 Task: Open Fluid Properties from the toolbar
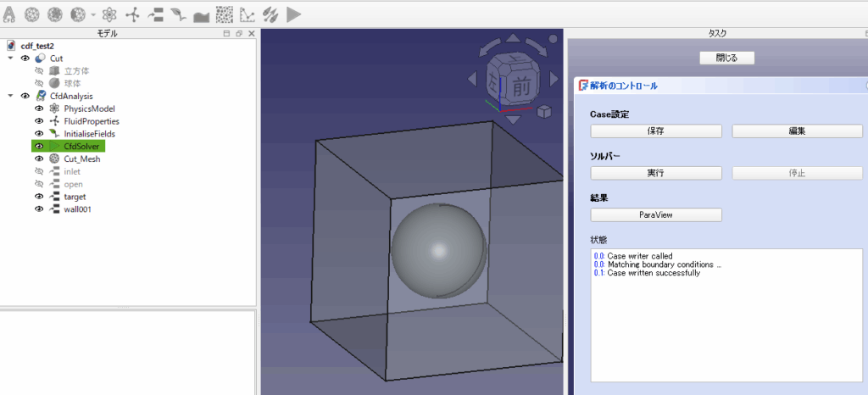132,14
